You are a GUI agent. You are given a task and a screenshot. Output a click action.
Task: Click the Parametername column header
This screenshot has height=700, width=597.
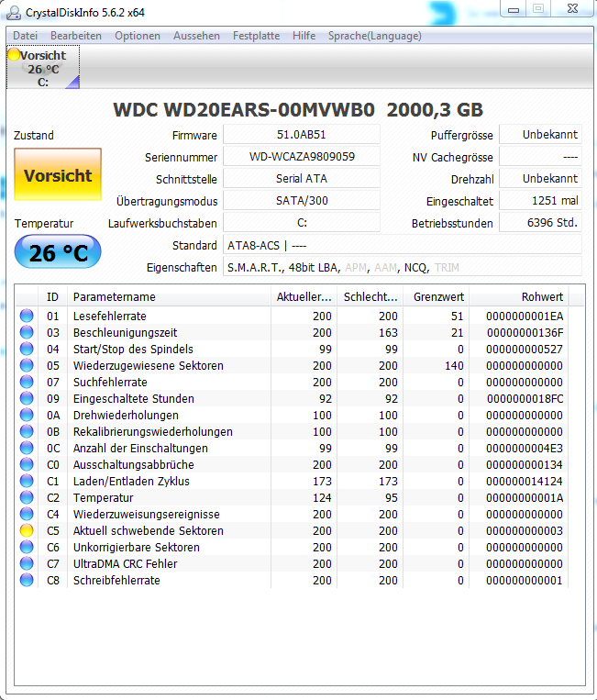pos(169,297)
